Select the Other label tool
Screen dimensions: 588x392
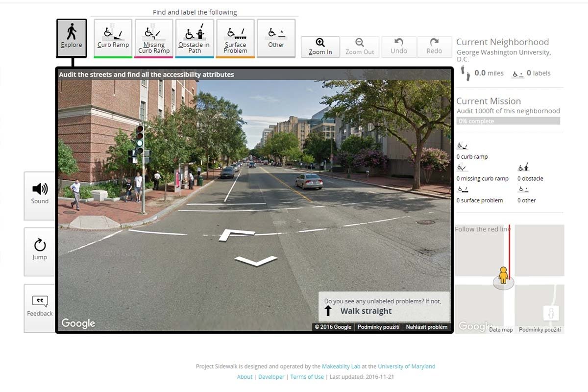pyautogui.click(x=276, y=38)
